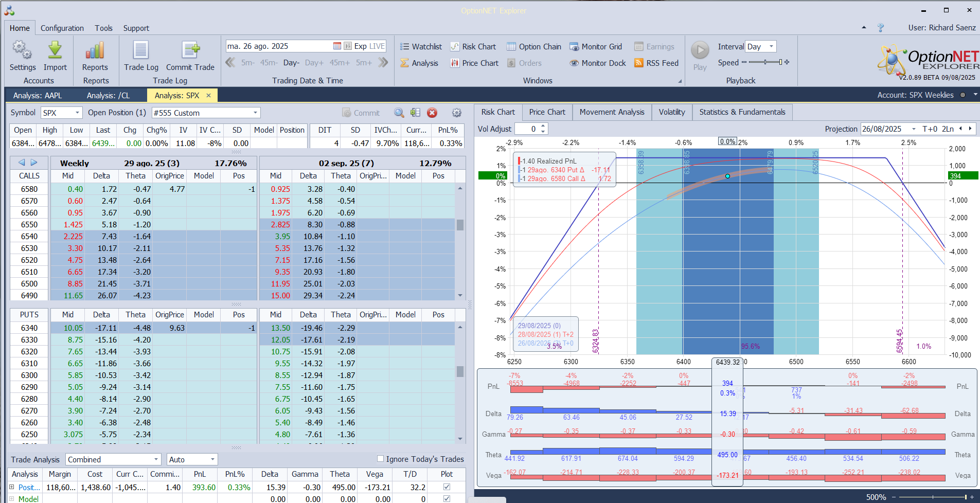Expand the Position analysis row

(12, 487)
